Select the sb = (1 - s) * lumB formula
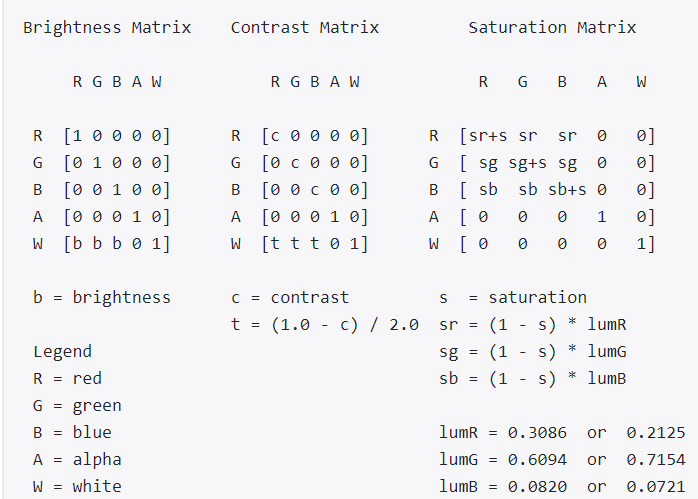698x499 pixels. coord(522,378)
